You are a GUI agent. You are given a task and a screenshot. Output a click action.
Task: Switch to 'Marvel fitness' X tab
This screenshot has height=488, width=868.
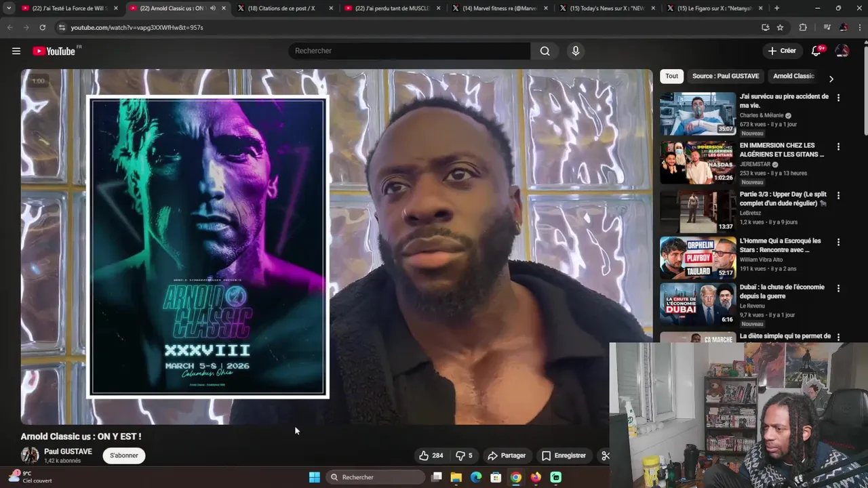[499, 8]
